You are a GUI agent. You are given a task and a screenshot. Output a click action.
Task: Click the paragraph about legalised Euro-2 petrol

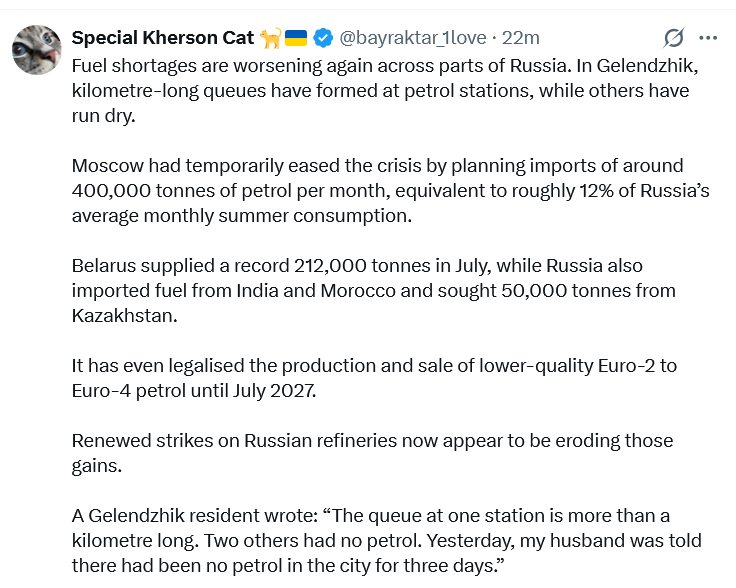374,378
